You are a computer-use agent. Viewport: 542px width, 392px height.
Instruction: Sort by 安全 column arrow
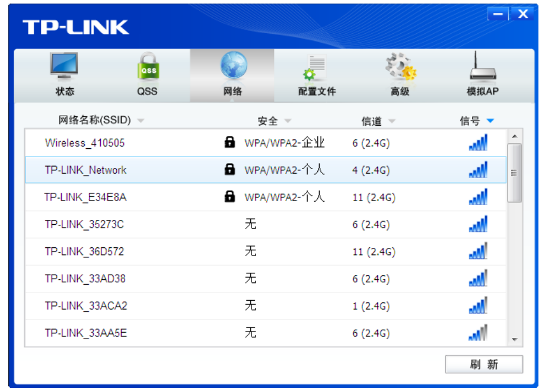click(288, 120)
